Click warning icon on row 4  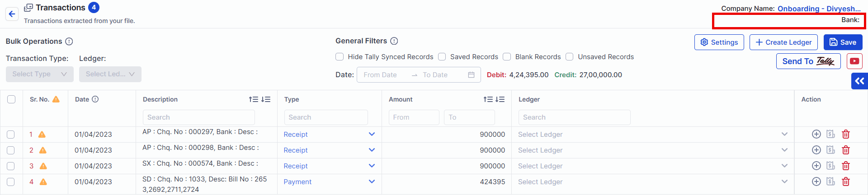tap(43, 182)
